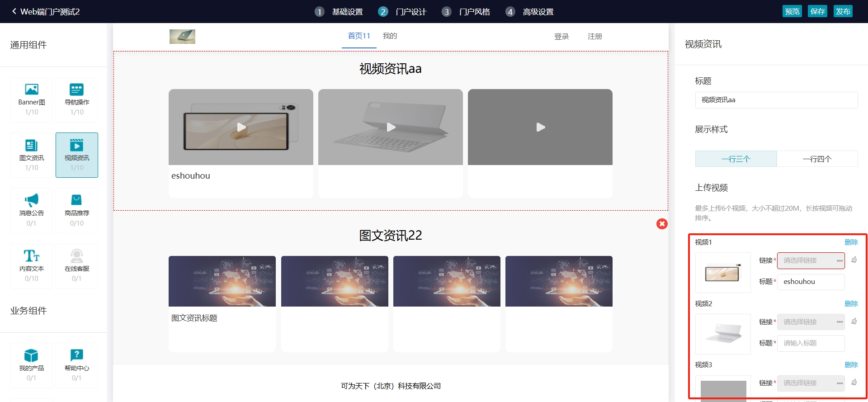Click the 通用组件 section header
Screen dimensions: 868x402
coord(28,45)
